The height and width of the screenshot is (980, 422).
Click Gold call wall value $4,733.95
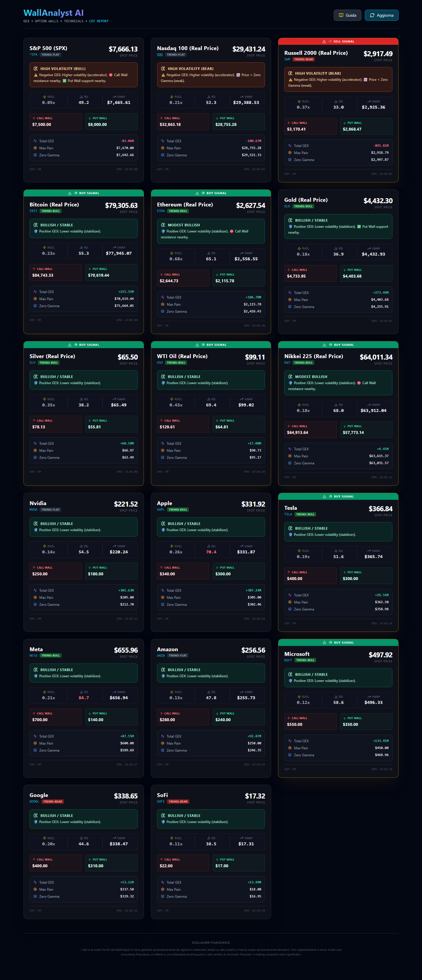point(296,276)
